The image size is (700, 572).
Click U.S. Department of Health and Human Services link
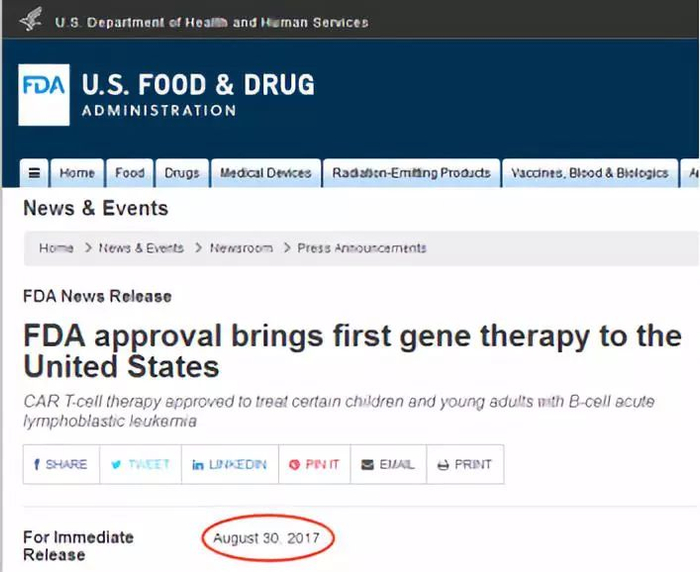(212, 22)
